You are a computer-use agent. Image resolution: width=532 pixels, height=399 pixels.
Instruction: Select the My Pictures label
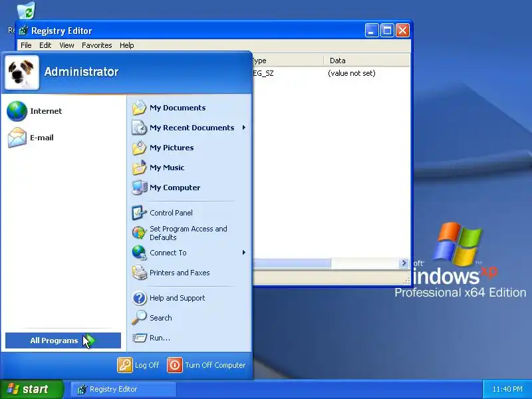[x=172, y=148]
